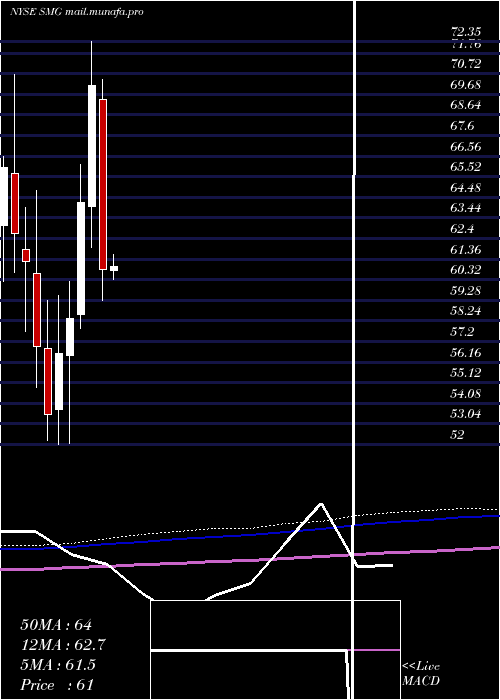Select the 58.24 price axis label
Viewport: 500px width, 700px height.
click(x=466, y=311)
